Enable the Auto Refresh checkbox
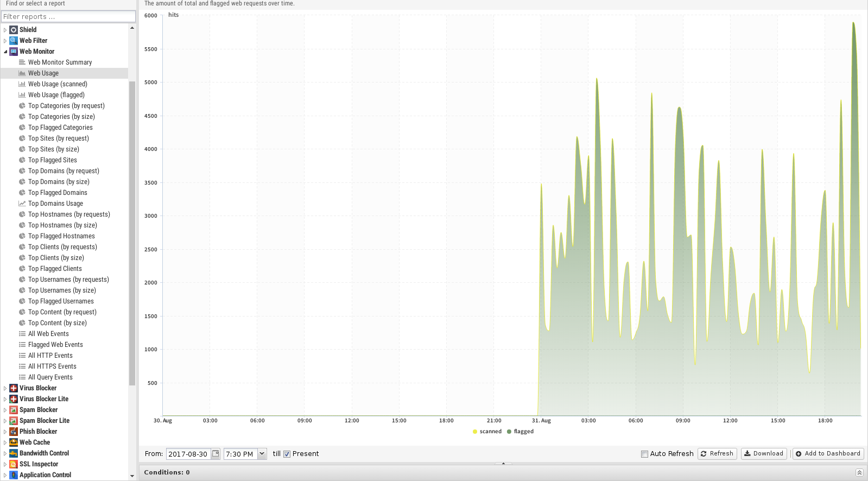This screenshot has width=868, height=481. (644, 454)
